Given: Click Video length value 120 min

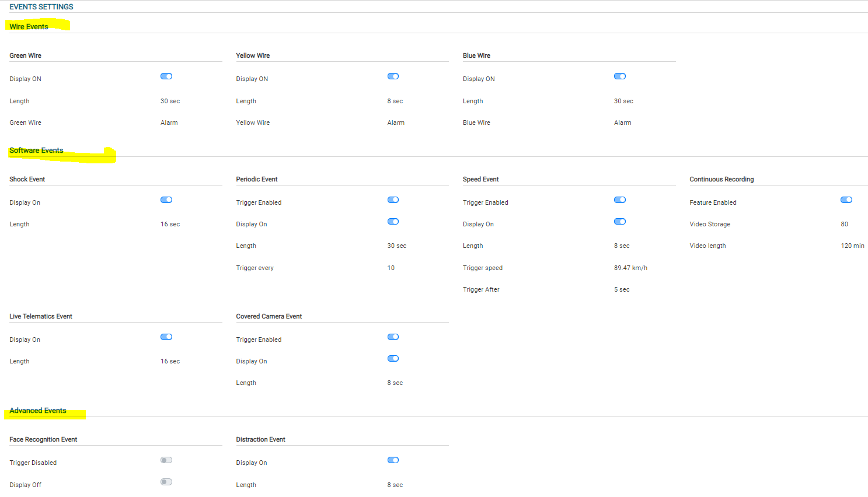Looking at the screenshot, I should (853, 246).
